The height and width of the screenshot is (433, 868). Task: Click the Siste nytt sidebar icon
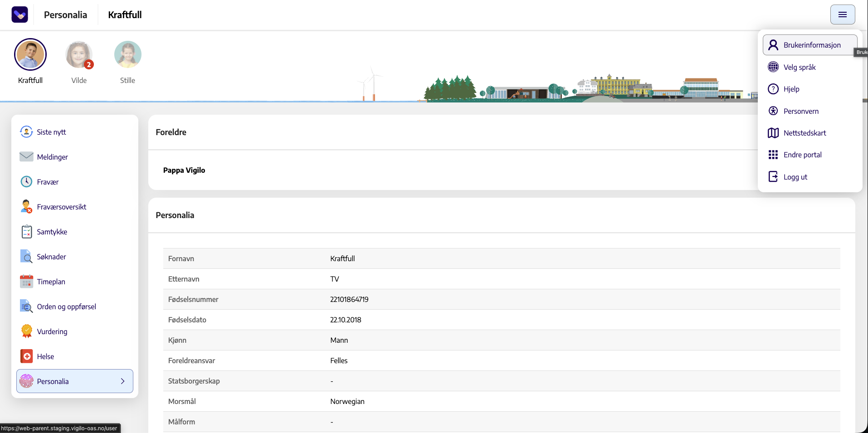(x=26, y=132)
